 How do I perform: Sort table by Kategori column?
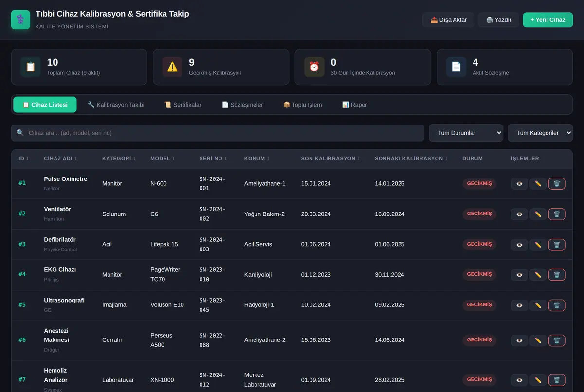[x=119, y=159]
